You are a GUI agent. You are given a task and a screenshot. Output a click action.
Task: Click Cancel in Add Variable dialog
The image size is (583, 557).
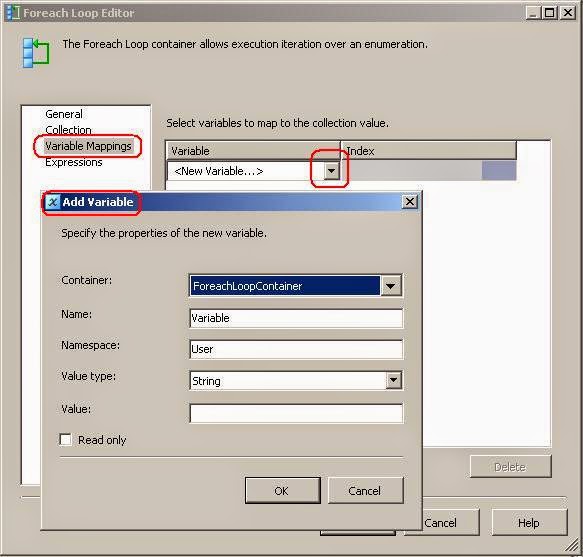pos(365,491)
